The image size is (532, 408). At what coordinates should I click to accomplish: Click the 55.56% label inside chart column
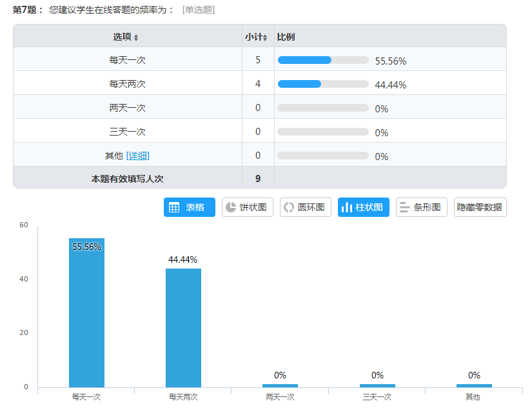pyautogui.click(x=86, y=247)
